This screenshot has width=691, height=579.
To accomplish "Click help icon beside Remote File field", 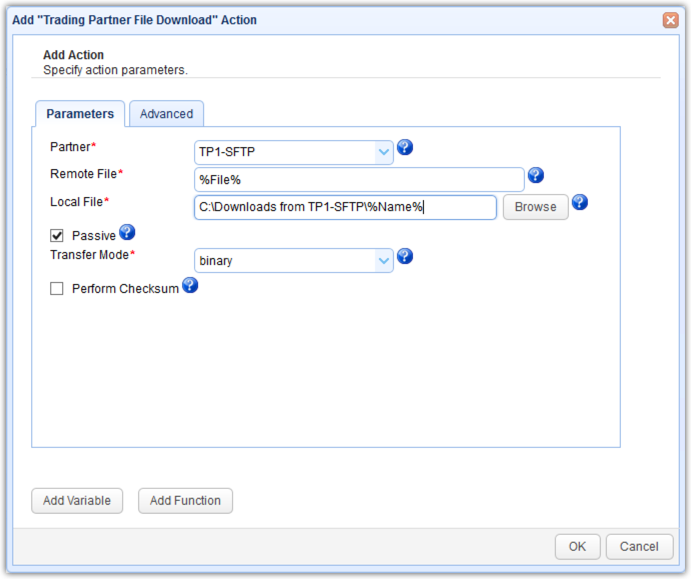I will (x=535, y=175).
